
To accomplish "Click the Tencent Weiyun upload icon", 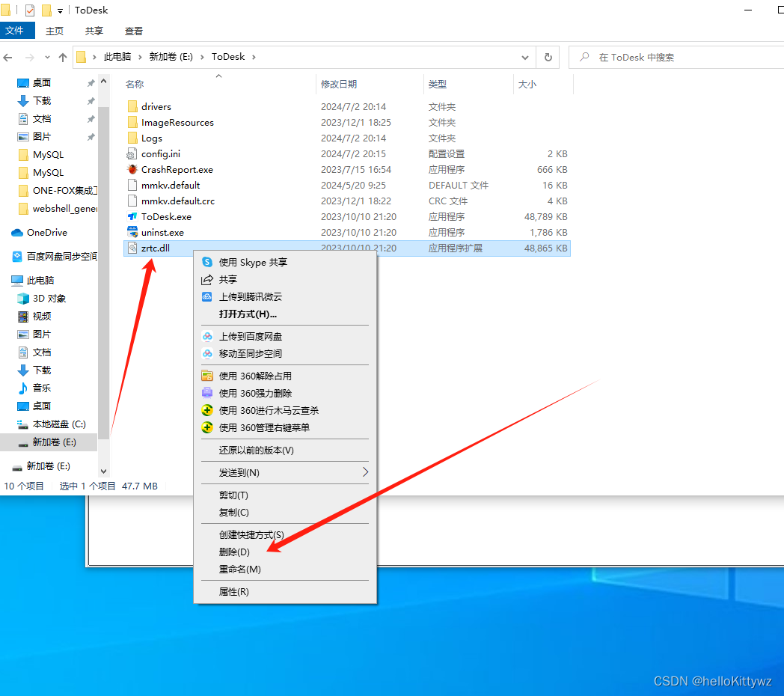I will coord(207,296).
